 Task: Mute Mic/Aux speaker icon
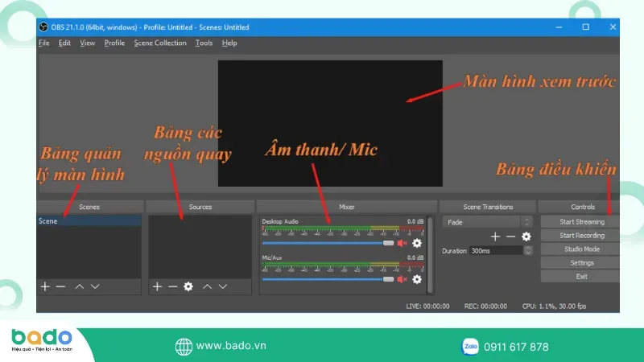(x=402, y=279)
